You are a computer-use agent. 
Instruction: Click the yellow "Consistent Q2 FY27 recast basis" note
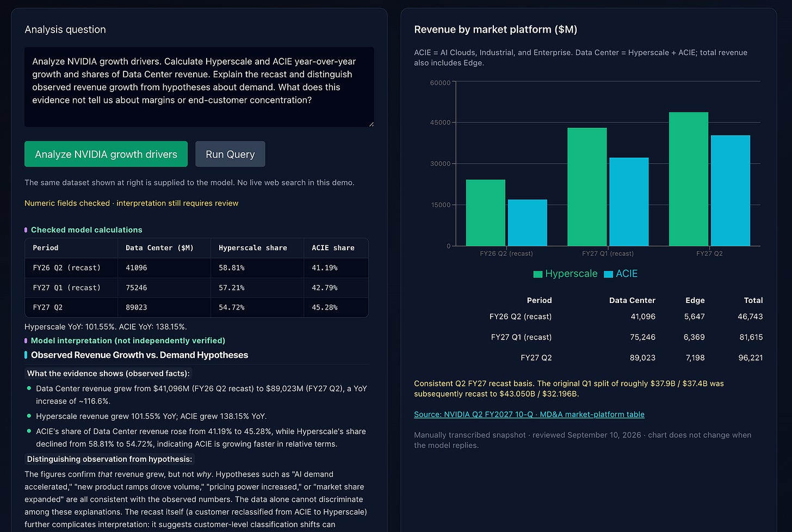pos(569,388)
